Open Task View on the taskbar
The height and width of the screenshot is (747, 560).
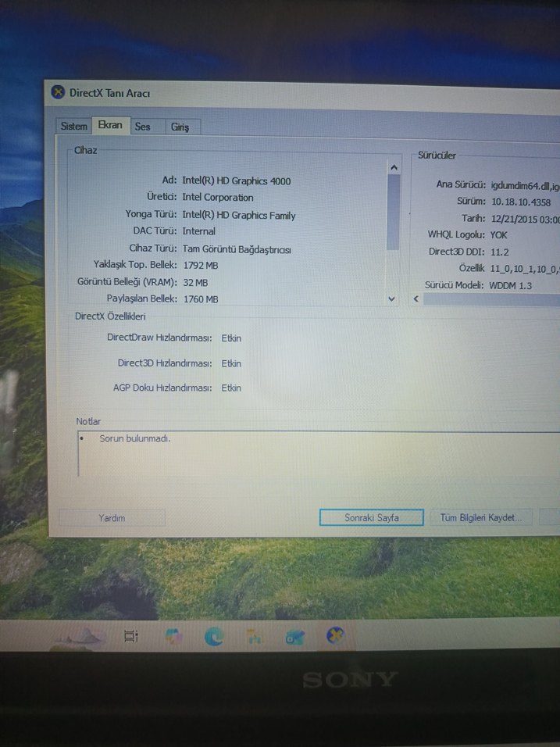tap(130, 635)
